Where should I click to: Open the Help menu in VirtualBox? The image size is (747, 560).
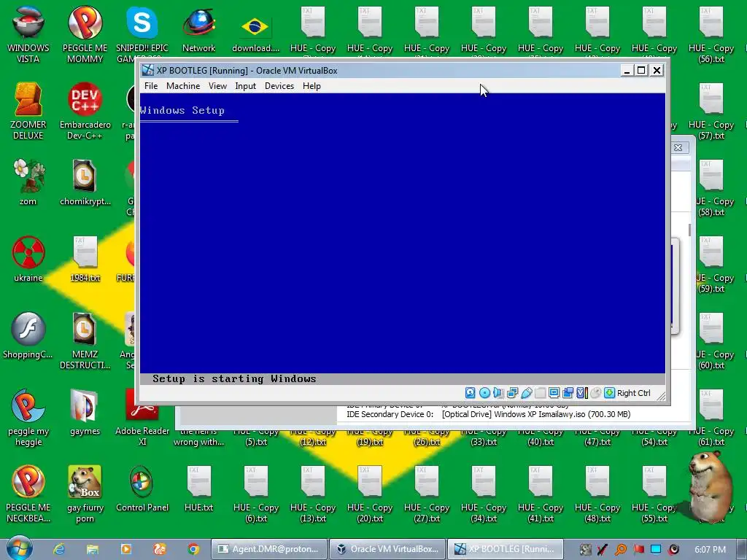(x=311, y=86)
